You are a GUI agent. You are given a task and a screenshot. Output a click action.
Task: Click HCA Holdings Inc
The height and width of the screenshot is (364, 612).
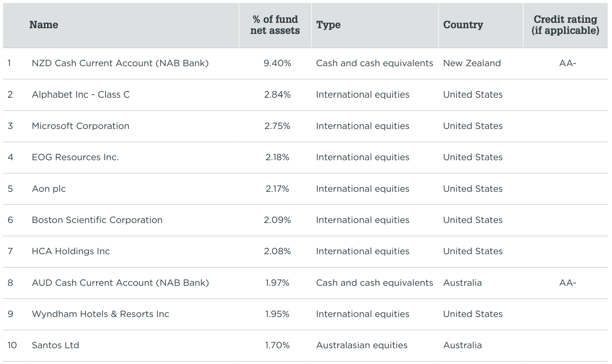point(71,251)
